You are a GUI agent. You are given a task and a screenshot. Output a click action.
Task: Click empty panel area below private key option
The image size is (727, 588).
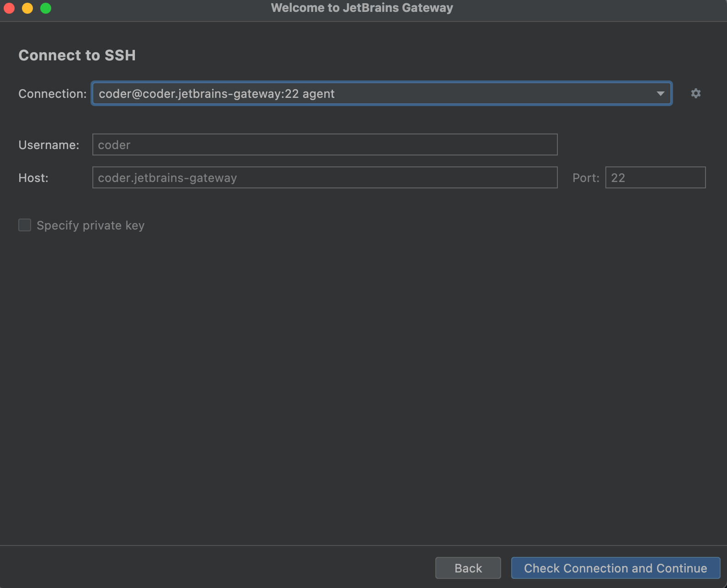(363, 389)
